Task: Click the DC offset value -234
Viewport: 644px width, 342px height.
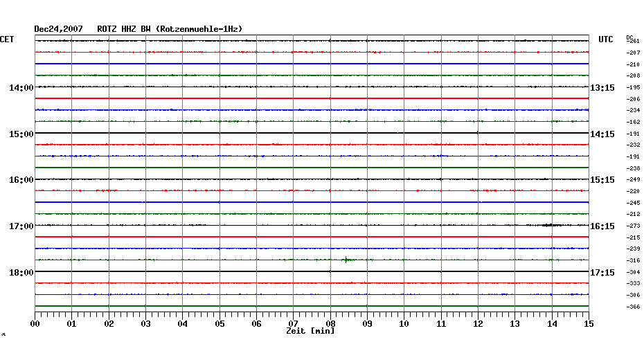Action: [x=633, y=111]
